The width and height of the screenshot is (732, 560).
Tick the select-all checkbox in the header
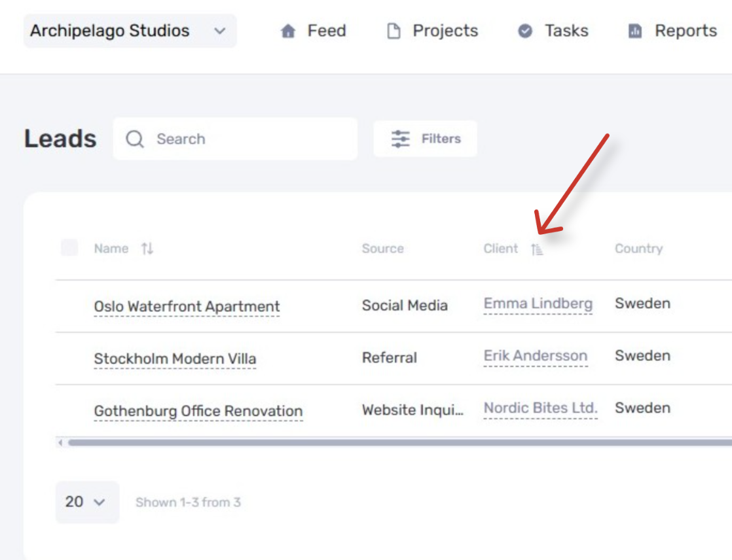(x=69, y=247)
